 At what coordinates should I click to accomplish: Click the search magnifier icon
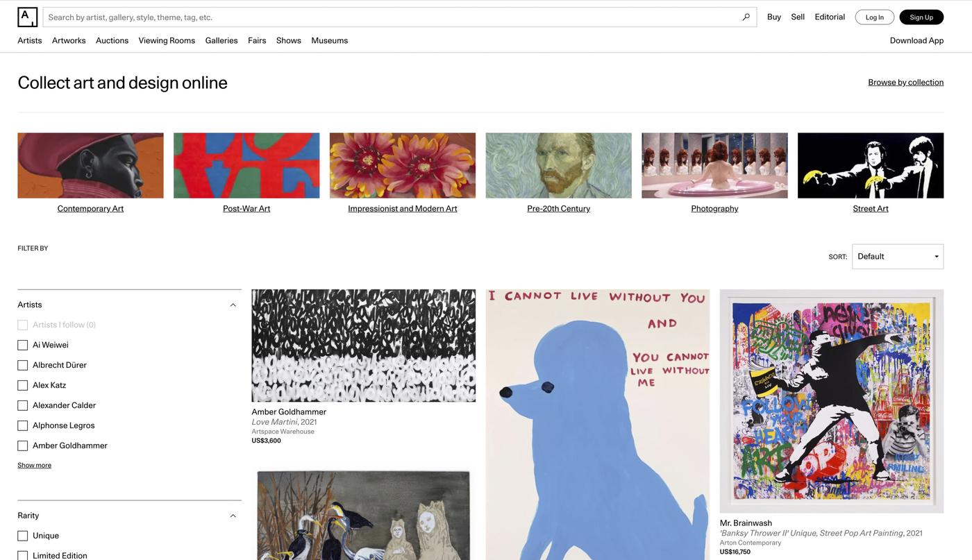pos(746,17)
